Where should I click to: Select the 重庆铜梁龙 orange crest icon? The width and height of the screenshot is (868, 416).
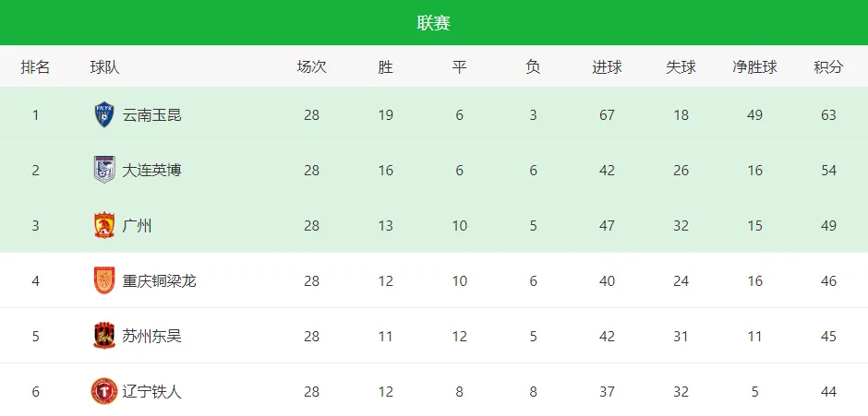[104, 280]
